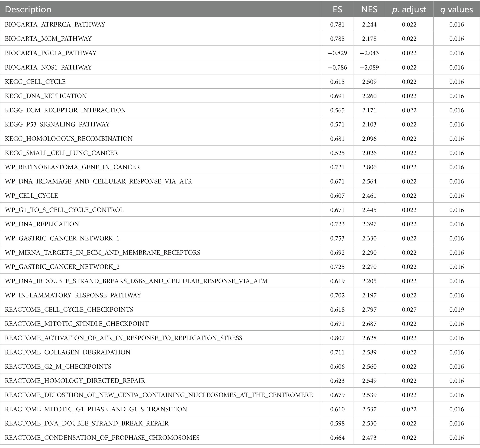Select WP_RETINOBLASTOMA_GENE_IN_CANCER description
480x448 pixels.
coord(72,167)
